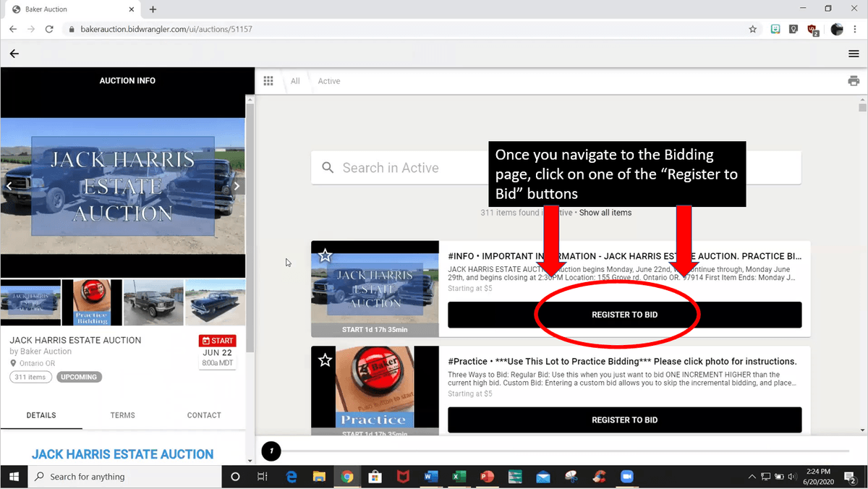Reload the page in Chrome
The width and height of the screenshot is (868, 489).
(x=49, y=30)
